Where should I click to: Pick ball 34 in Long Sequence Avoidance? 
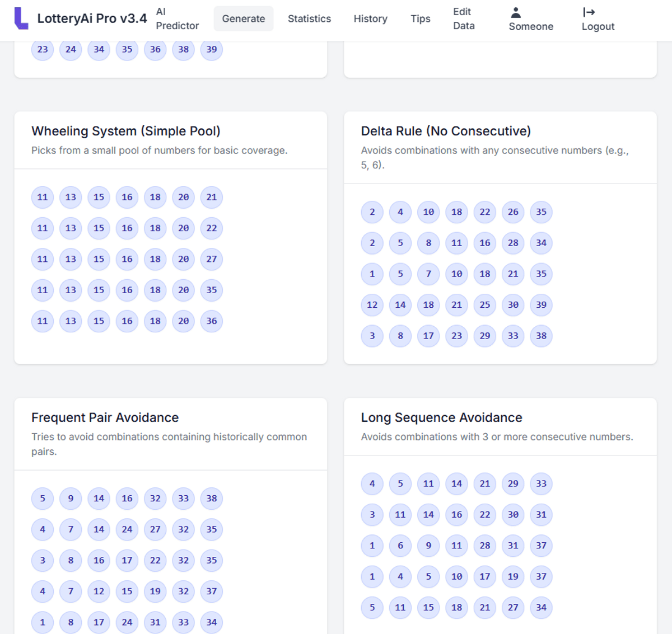(x=541, y=608)
